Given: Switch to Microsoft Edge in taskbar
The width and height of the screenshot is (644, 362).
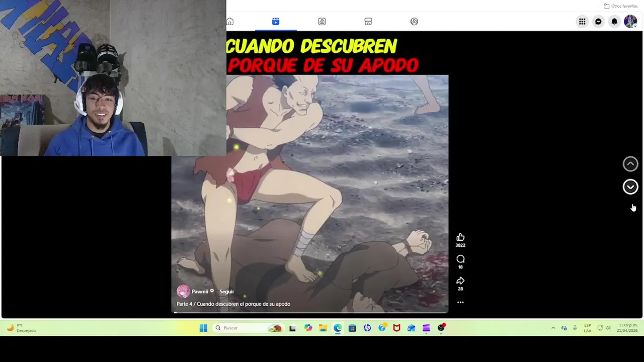Looking at the screenshot, I should (x=338, y=328).
